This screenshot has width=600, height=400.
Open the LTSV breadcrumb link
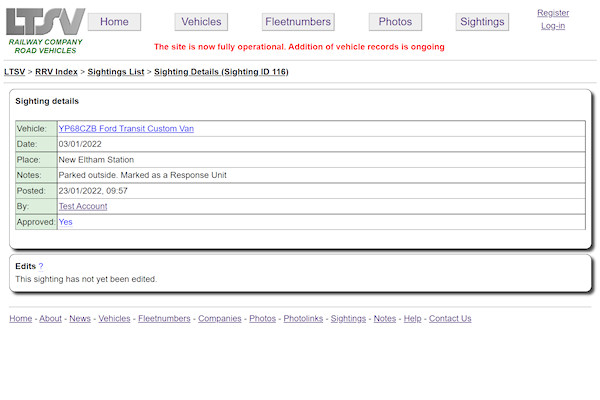pyautogui.click(x=14, y=72)
